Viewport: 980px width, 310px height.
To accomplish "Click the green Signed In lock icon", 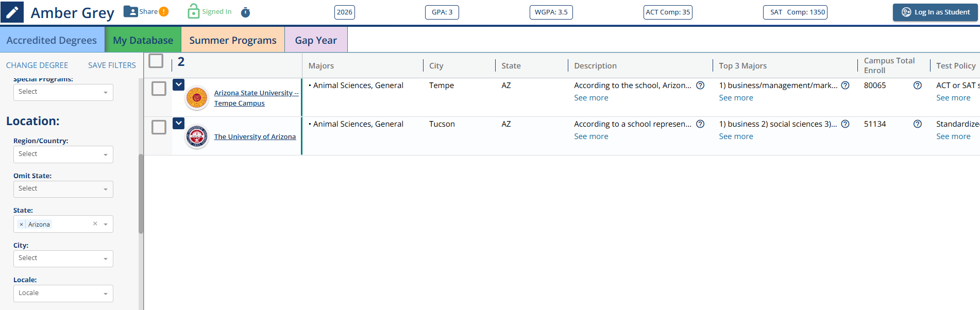I will [193, 11].
